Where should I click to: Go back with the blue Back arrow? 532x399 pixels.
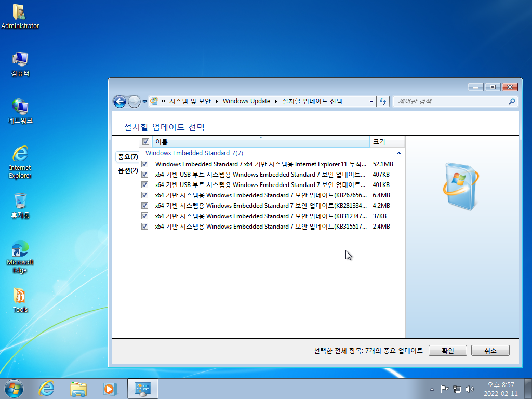[x=119, y=101]
